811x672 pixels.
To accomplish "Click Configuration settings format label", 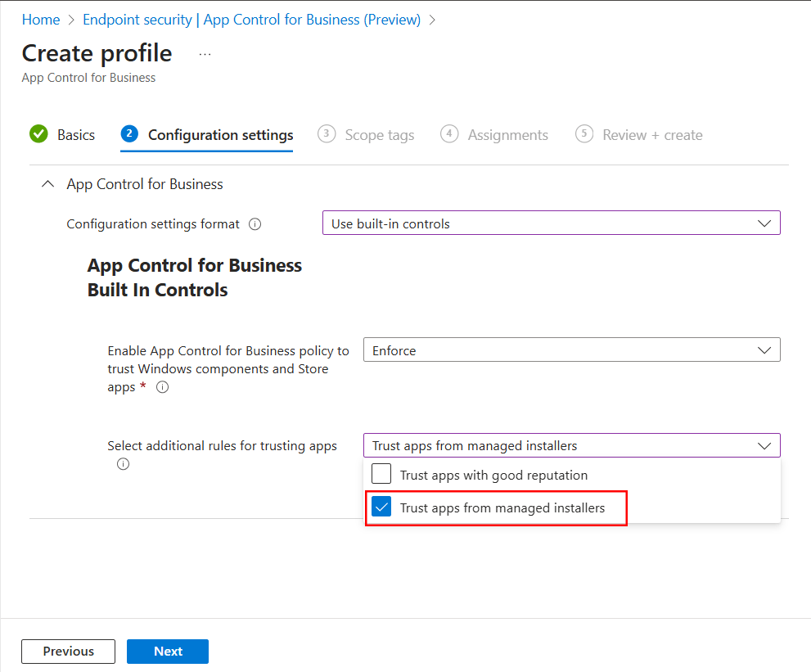I will tap(153, 224).
